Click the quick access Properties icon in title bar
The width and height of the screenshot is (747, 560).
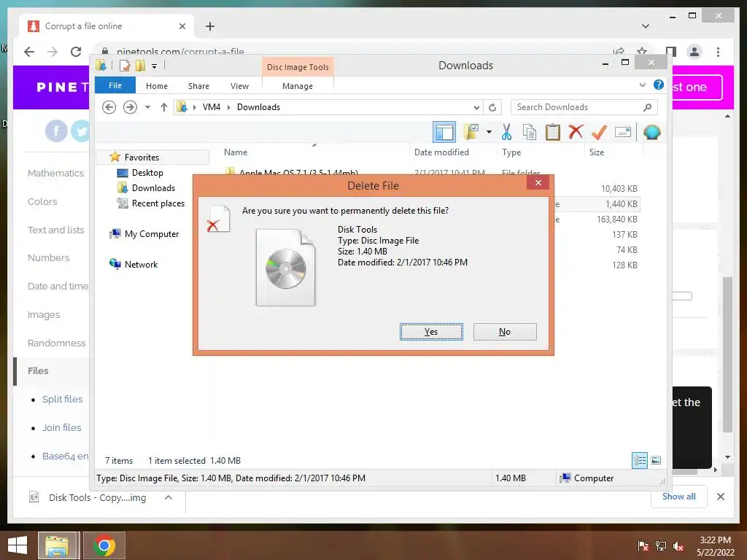pos(125,66)
